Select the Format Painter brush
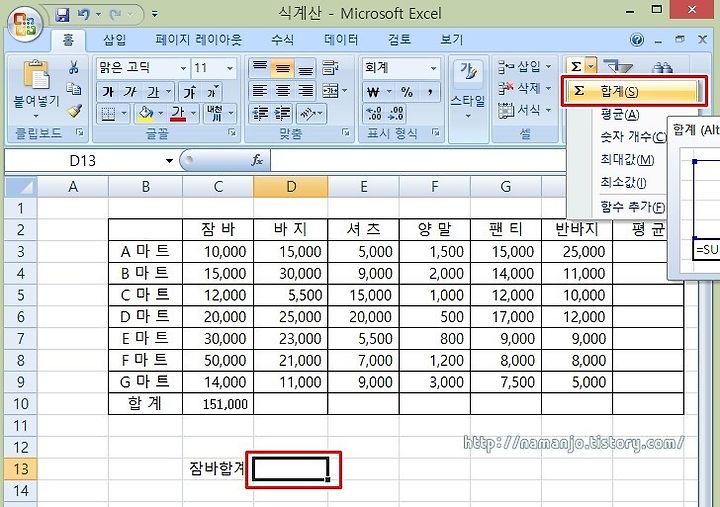This screenshot has width=720, height=507. pos(74,111)
